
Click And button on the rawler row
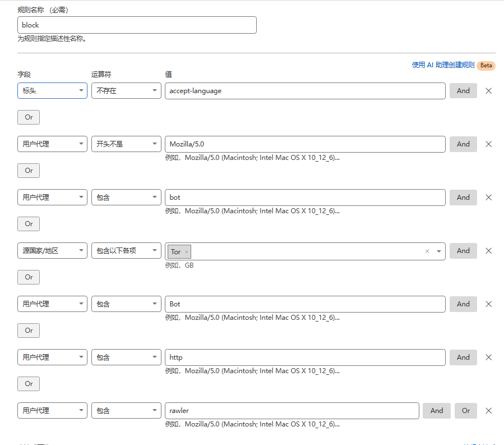pyautogui.click(x=437, y=411)
